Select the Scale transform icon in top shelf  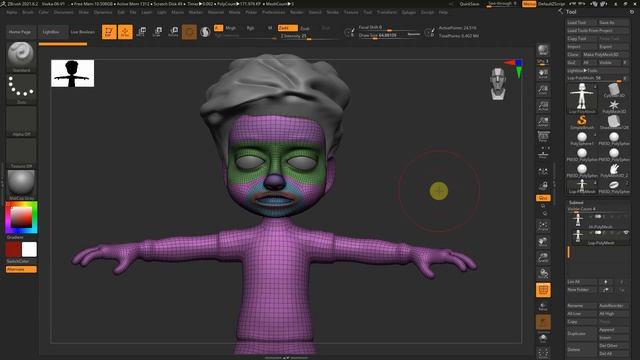pos(157,32)
